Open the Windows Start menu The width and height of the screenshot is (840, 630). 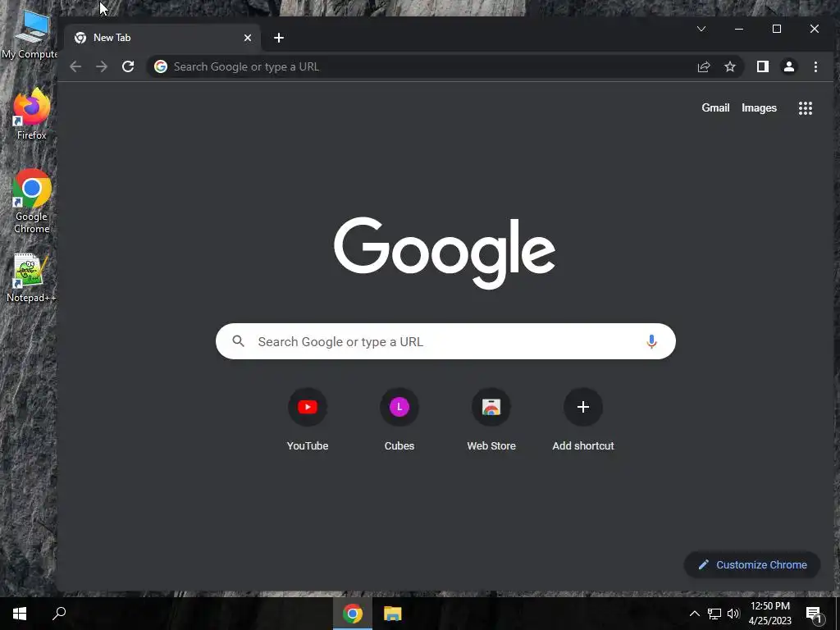point(20,614)
